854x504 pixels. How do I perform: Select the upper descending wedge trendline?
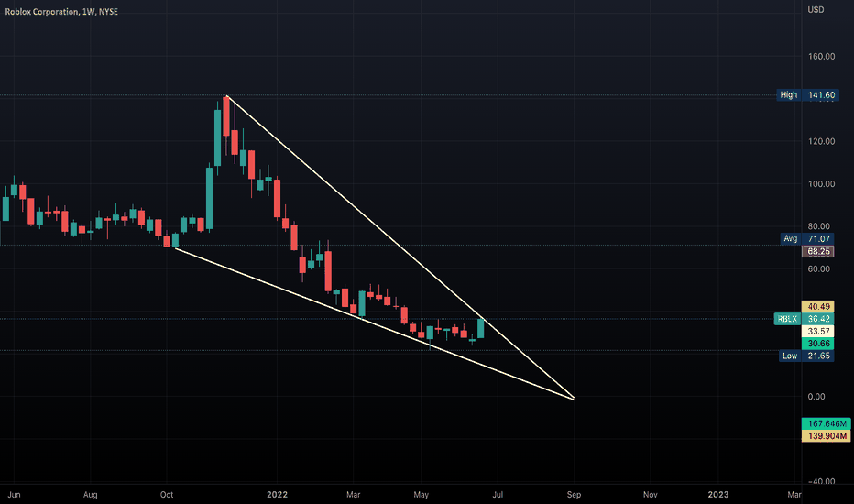[400, 246]
